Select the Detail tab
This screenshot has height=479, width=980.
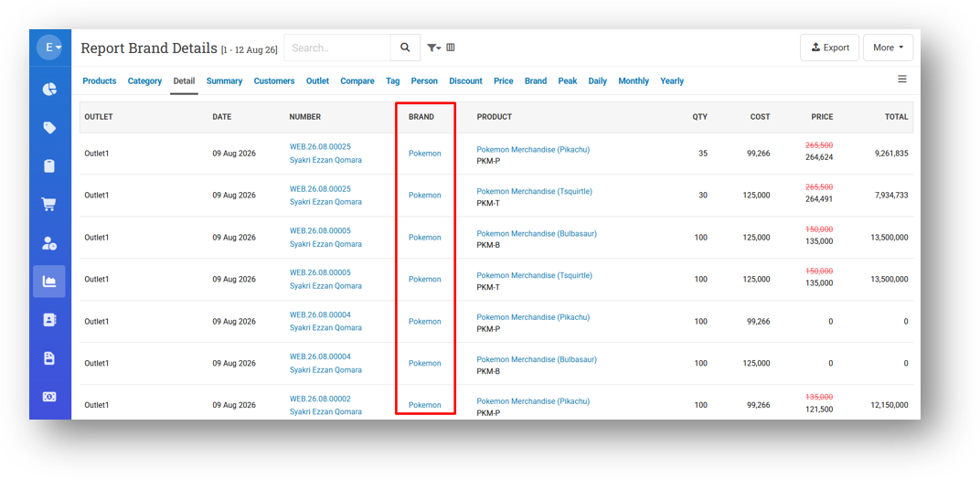185,80
